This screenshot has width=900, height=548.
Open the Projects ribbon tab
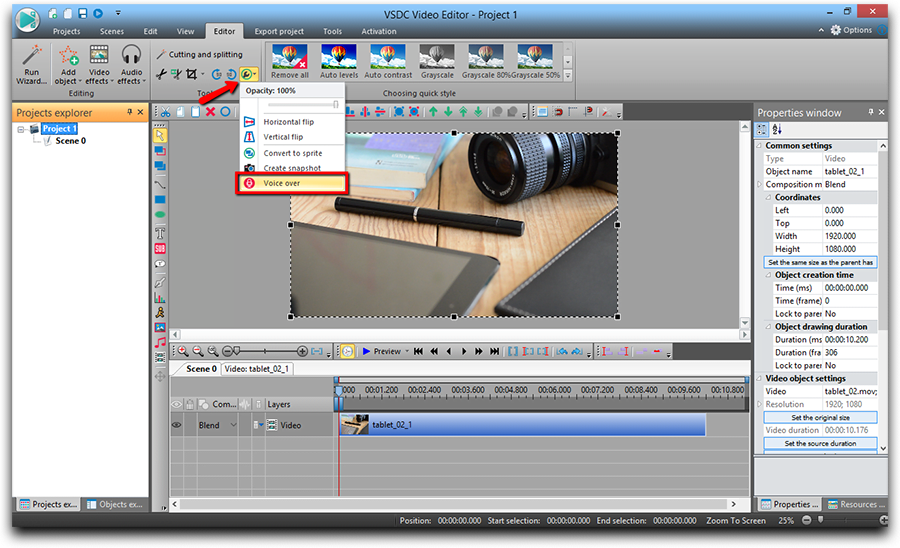pos(67,31)
